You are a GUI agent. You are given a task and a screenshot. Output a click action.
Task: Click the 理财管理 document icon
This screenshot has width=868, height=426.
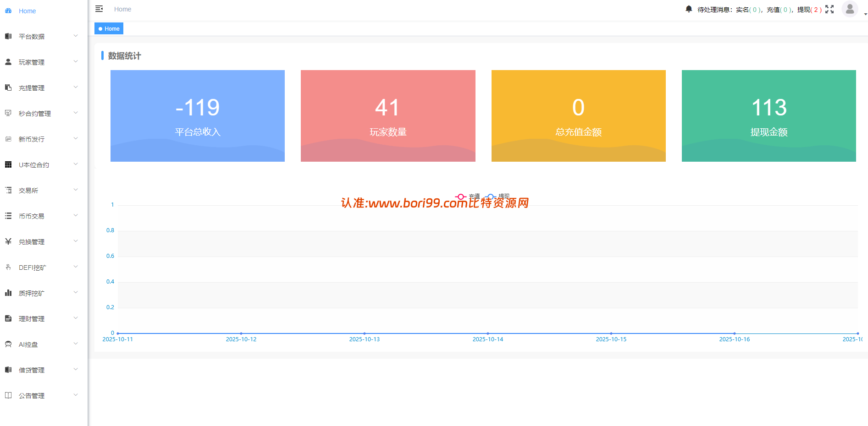(8, 318)
